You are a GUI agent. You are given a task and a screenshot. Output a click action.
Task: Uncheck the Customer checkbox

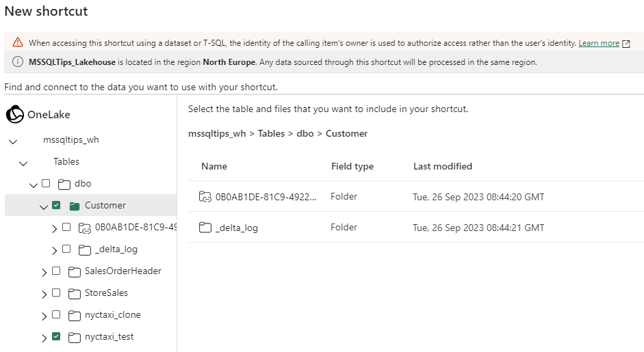click(56, 205)
